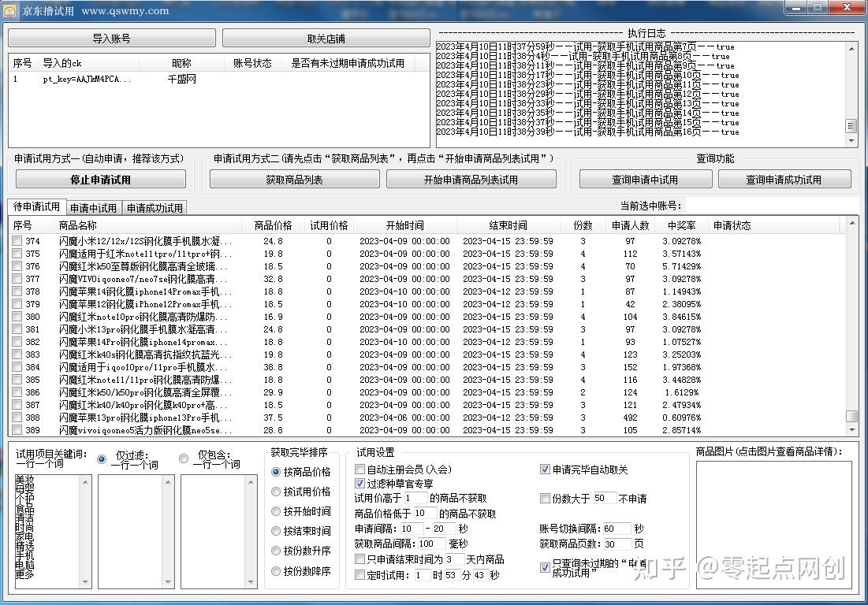The height and width of the screenshot is (605, 868).
Task: Click scroll up arrow of execution log
Action: (852, 48)
